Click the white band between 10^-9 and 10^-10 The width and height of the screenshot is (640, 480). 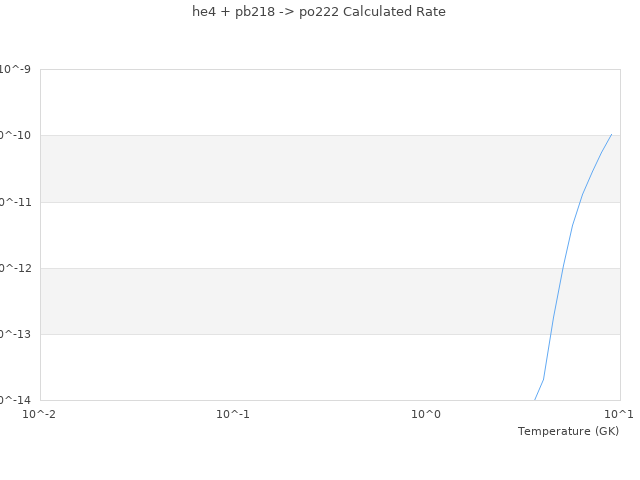[300, 102]
